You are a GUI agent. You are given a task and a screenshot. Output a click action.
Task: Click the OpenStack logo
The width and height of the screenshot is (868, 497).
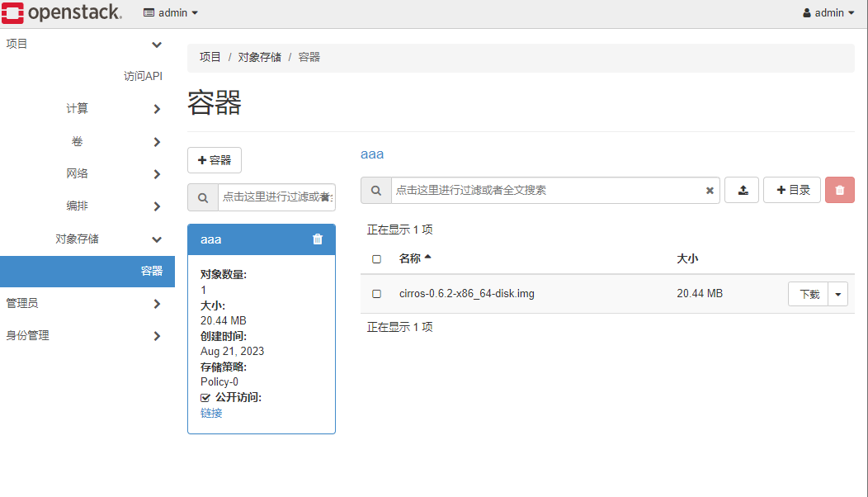coord(61,12)
